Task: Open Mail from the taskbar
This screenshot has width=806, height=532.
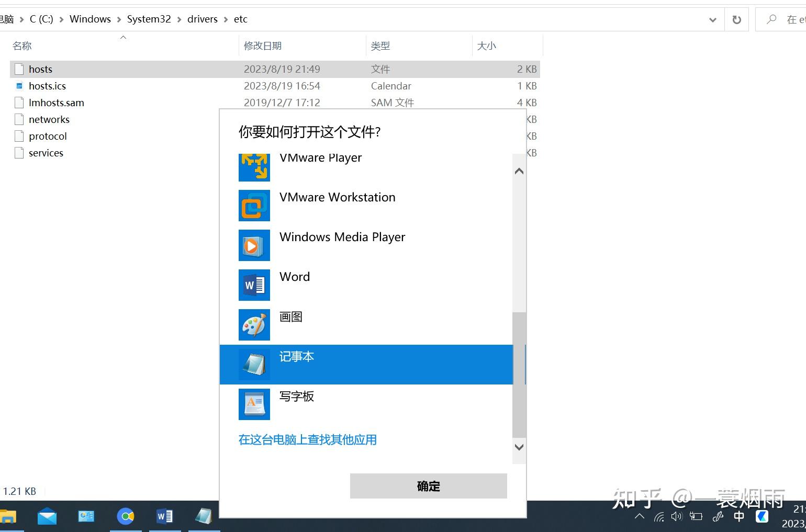Action: coord(47,517)
